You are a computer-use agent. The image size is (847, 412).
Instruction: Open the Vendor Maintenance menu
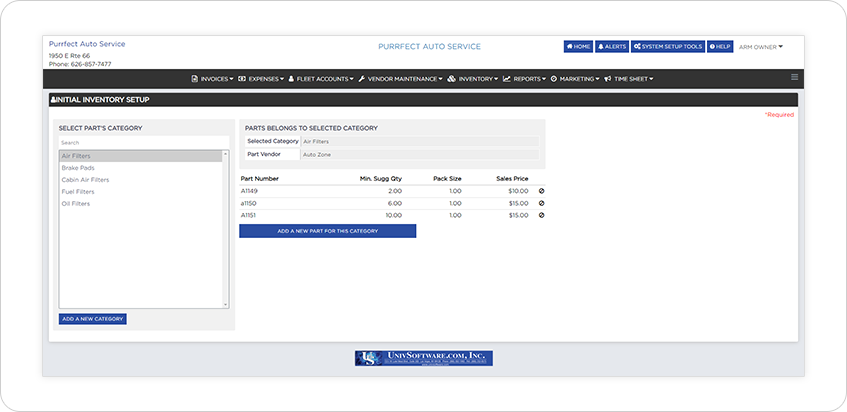point(400,79)
